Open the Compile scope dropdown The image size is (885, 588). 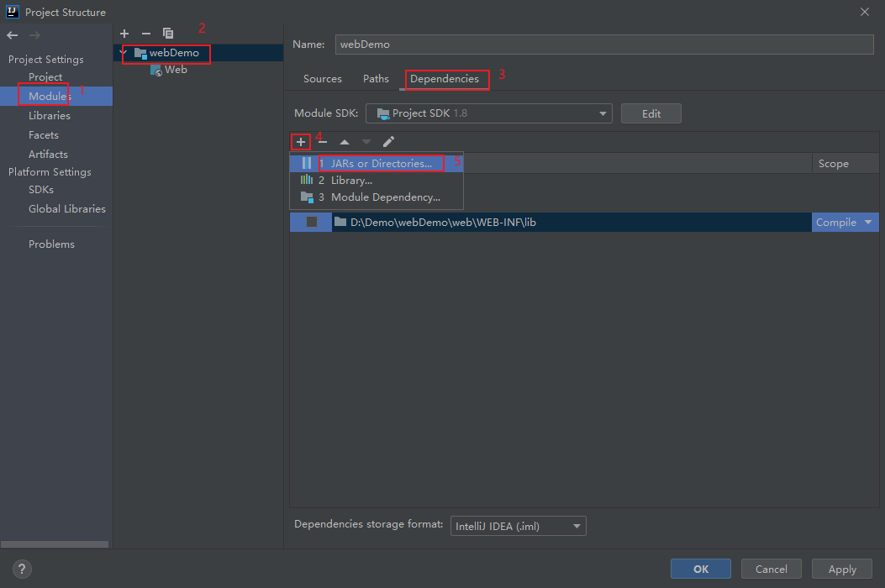coord(845,222)
